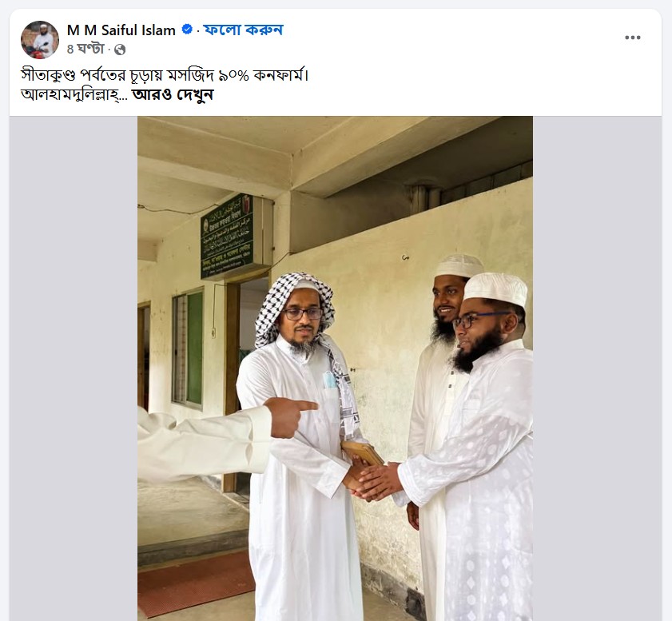This screenshot has width=672, height=621.
Task: Click the globe public audience icon
Action: 120,50
